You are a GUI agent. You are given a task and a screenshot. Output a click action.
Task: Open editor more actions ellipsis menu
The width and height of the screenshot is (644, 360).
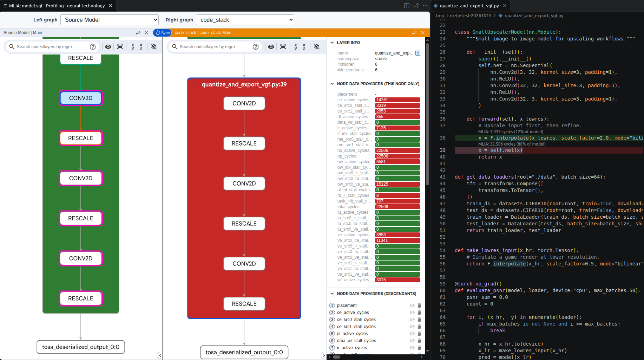click(425, 6)
